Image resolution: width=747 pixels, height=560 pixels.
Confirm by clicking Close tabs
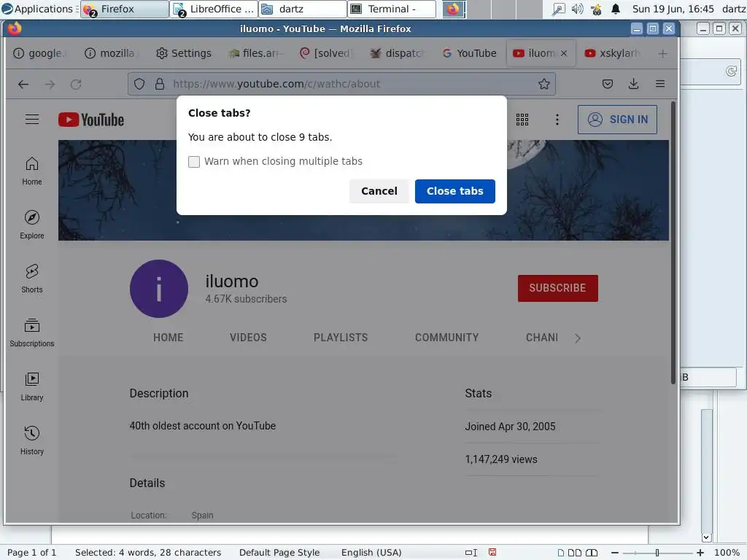454,191
